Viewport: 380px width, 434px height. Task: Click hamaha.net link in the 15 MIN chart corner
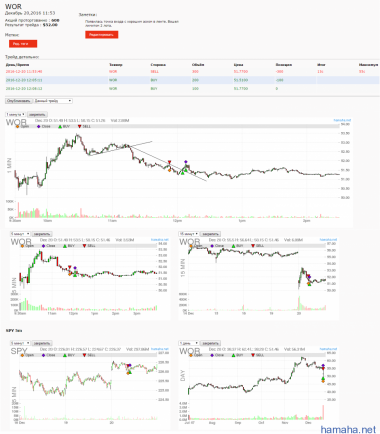click(328, 239)
